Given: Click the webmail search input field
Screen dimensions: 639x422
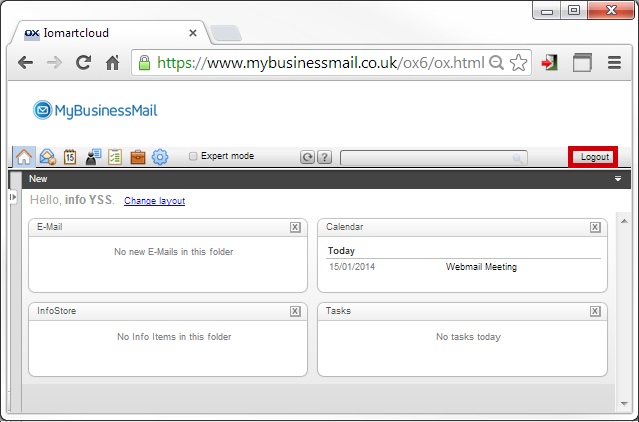Looking at the screenshot, I should [x=434, y=158].
